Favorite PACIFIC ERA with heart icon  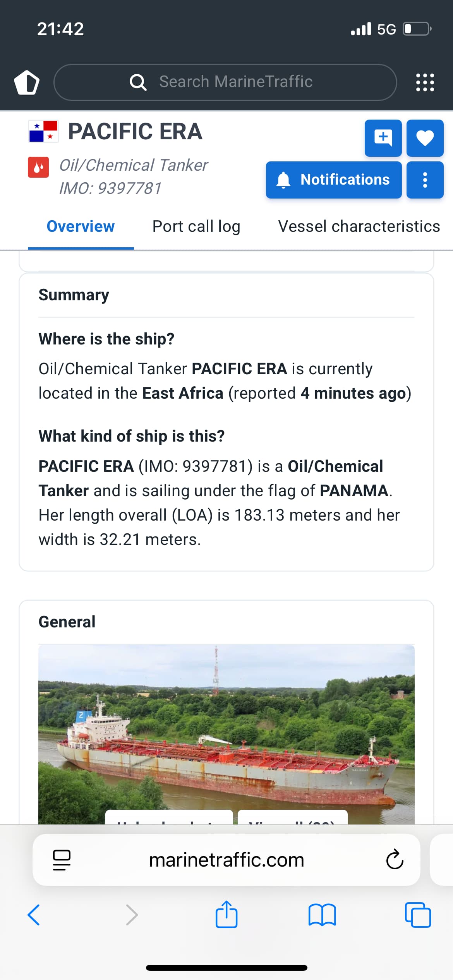pos(425,138)
